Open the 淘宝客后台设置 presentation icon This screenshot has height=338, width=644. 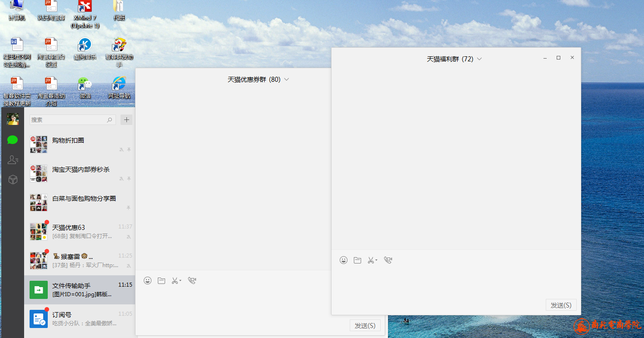tap(51, 52)
